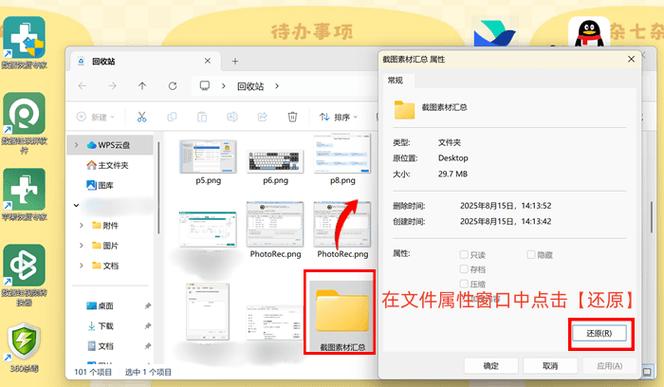
Task: Click chevron before 回收站 in address bar
Action: coord(224,86)
